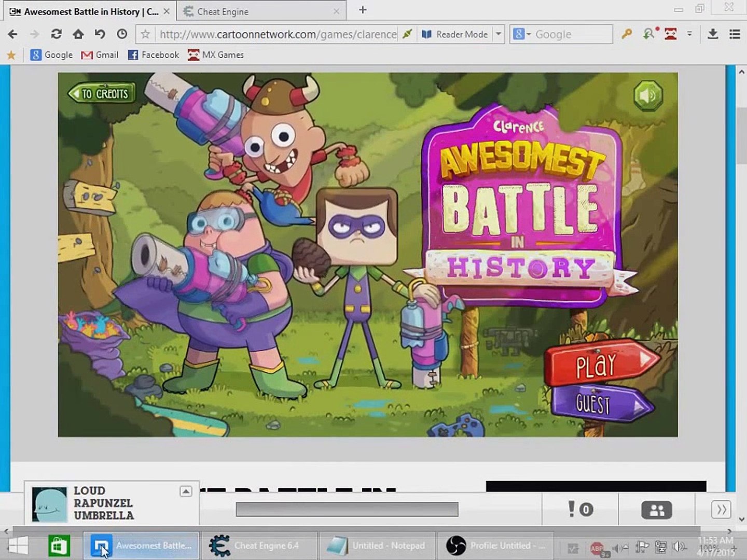Toggle Reader Mode
747x560 pixels.
click(x=455, y=34)
